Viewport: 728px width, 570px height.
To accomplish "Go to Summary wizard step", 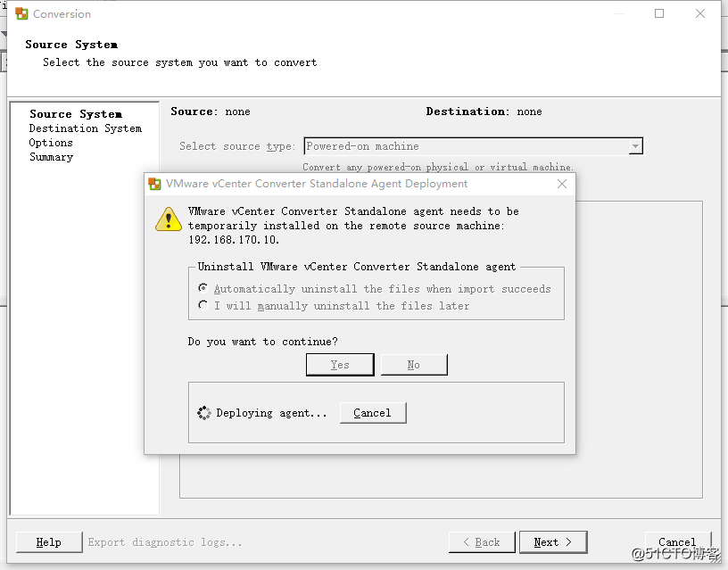I will pos(51,157).
